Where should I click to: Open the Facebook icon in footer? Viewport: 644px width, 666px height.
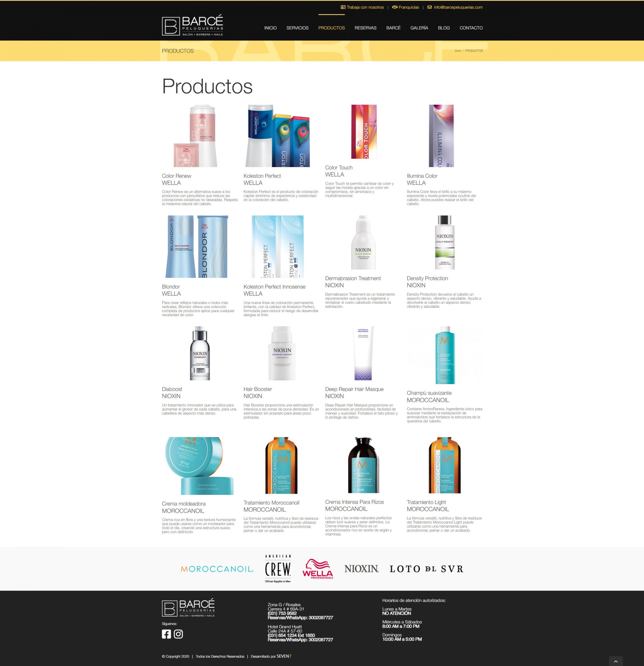tap(166, 634)
